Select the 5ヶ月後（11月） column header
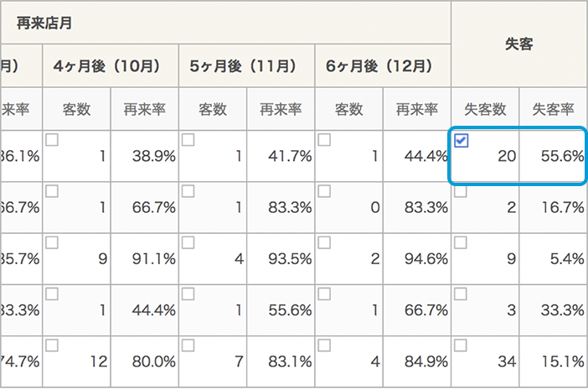The height and width of the screenshot is (389, 588). pos(248,65)
